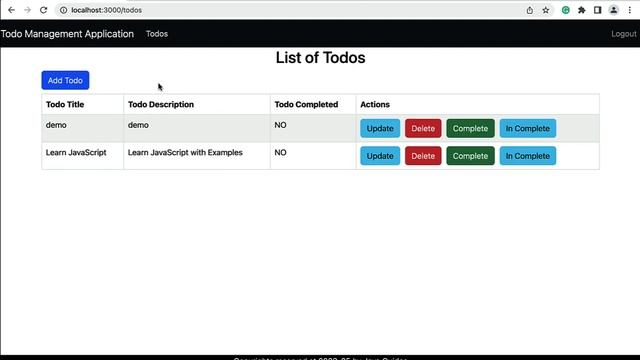This screenshot has height=360, width=640.
Task: Mark Learn JavaScript todo as Complete
Action: point(470,156)
